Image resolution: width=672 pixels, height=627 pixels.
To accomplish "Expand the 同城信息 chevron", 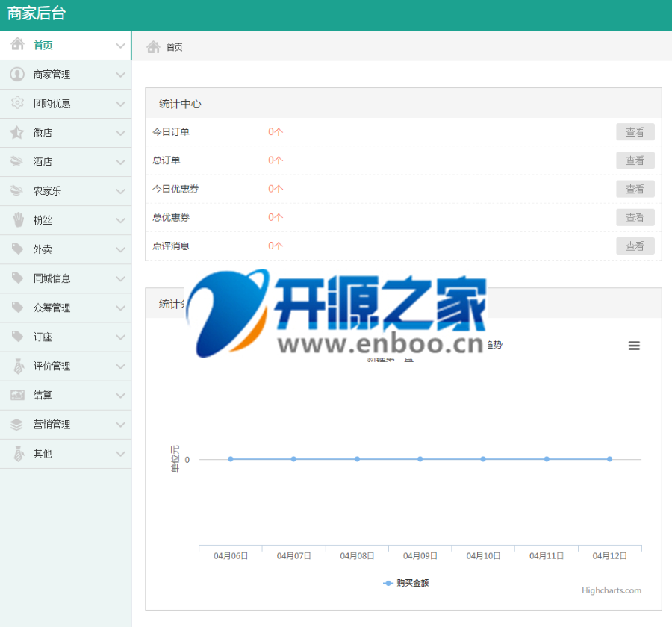I will 120,278.
